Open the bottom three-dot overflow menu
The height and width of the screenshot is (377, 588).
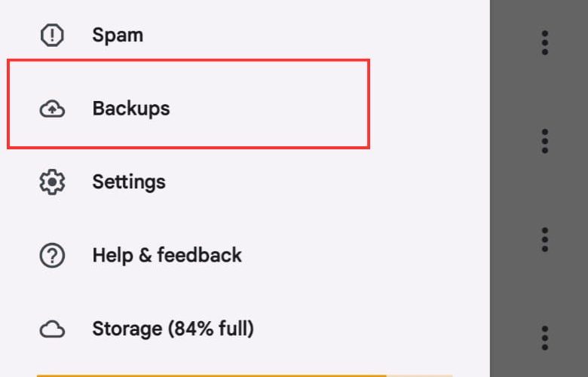[x=545, y=338]
